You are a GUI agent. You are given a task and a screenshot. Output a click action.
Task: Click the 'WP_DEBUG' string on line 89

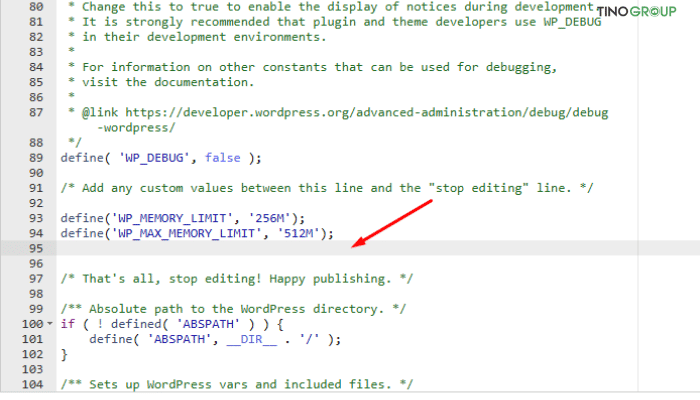tap(154, 158)
